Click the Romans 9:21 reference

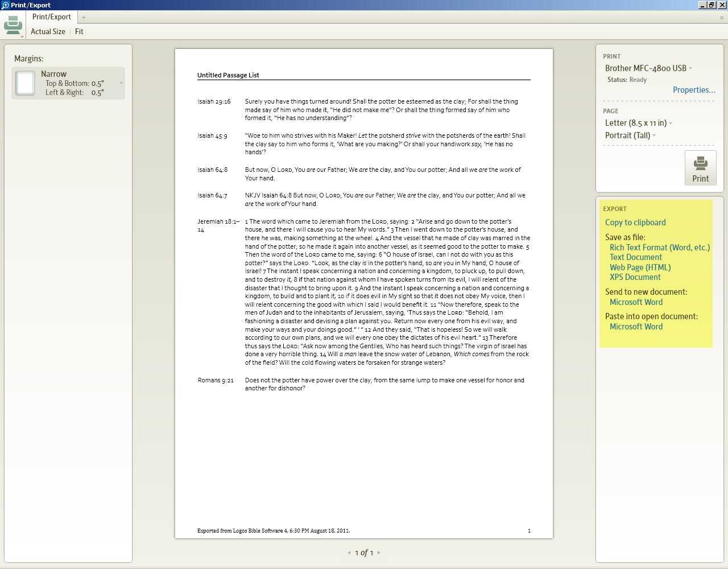click(x=216, y=380)
